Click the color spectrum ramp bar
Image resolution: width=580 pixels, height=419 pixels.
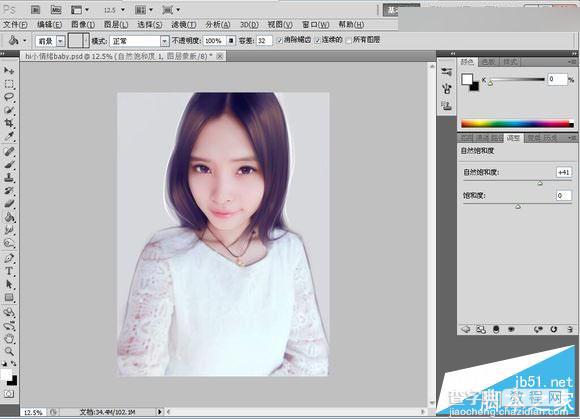click(x=517, y=124)
